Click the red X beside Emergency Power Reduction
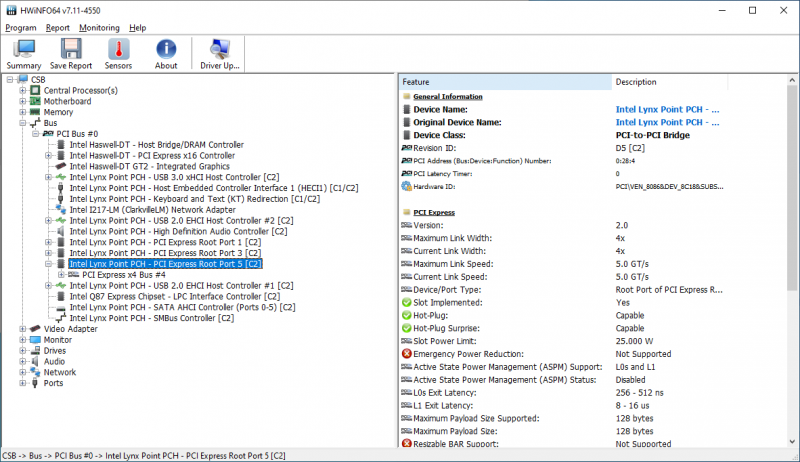This screenshot has width=800, height=462. (x=406, y=354)
